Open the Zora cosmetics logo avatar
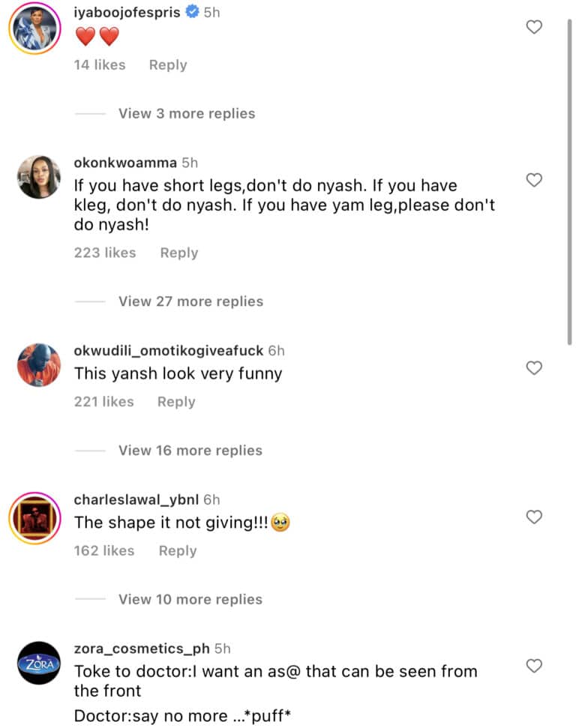The width and height of the screenshot is (576, 728). coord(39,664)
